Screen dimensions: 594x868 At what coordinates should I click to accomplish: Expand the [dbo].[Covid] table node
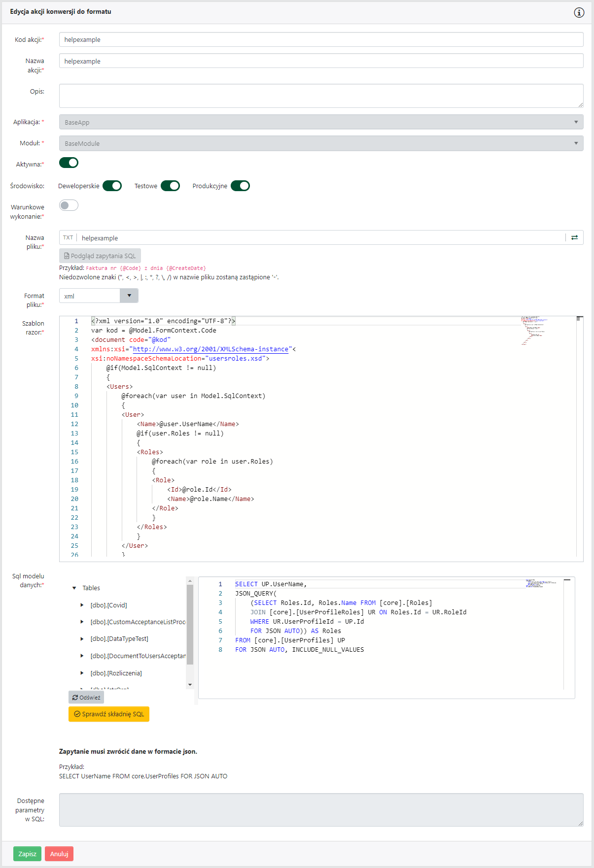coord(82,605)
